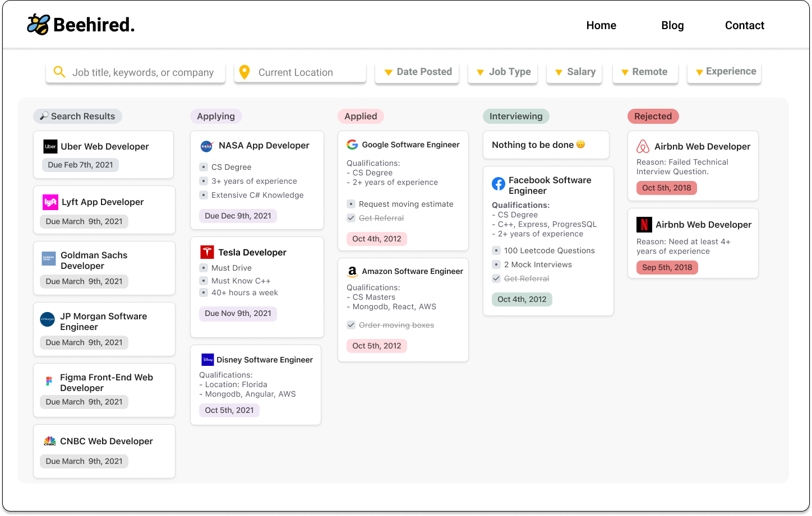Check the Request moving estimate checkbox
The image size is (812, 516).
[351, 204]
